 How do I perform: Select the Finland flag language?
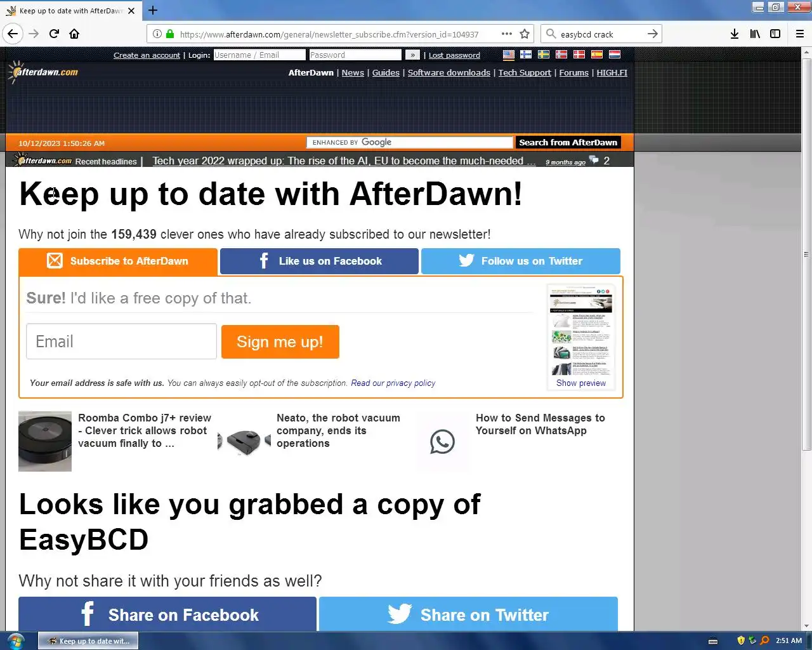(x=526, y=55)
